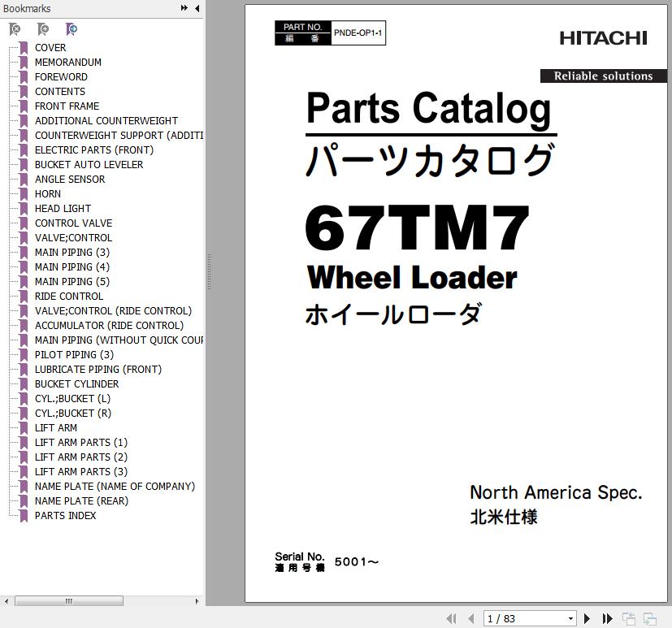
Task: Open the CONTROL VALVE bookmark
Action: click(x=73, y=223)
